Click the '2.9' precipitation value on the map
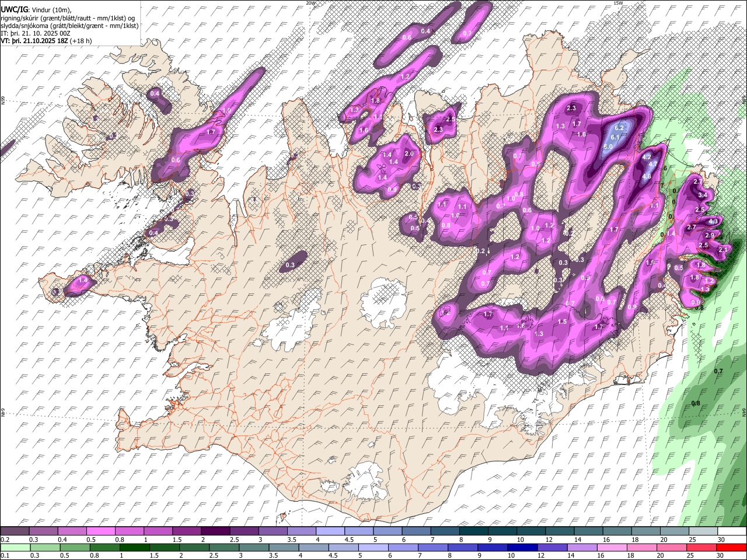This screenshot has height=560, width=747. click(710, 235)
